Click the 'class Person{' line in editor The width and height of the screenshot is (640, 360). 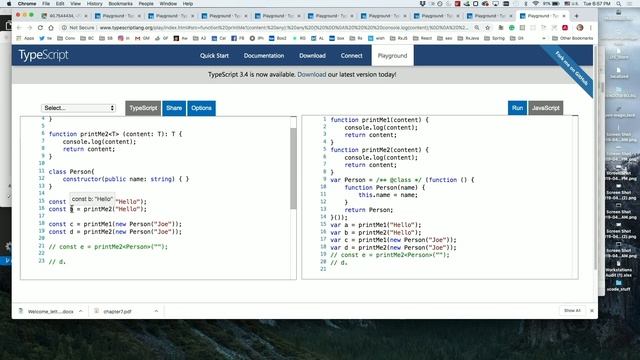tap(71, 171)
